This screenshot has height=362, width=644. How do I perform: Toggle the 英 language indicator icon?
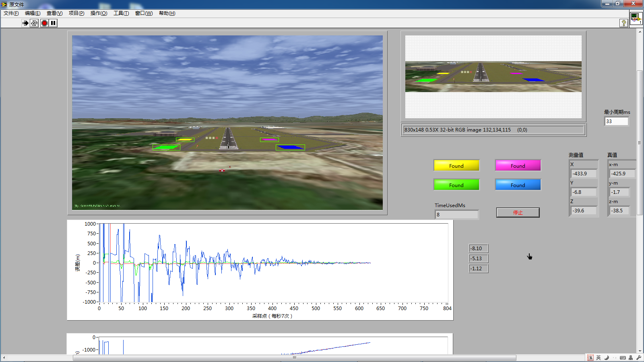(x=599, y=358)
